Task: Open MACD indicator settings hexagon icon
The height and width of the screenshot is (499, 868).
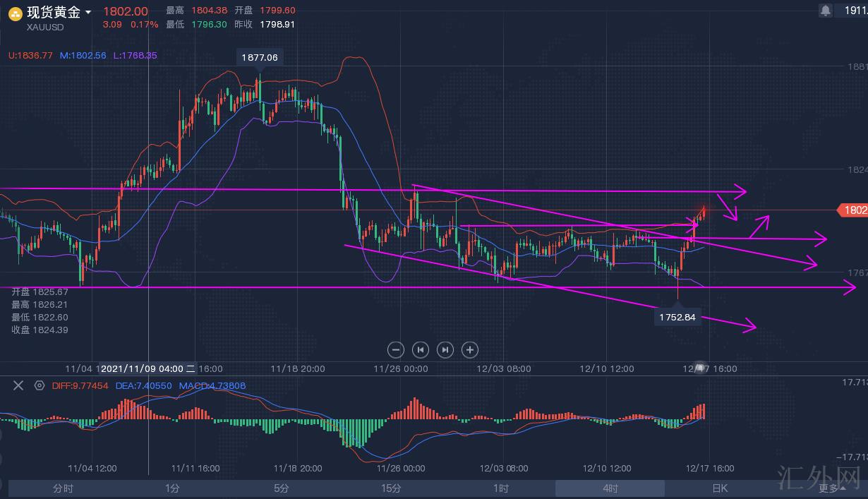Action: click(39, 385)
